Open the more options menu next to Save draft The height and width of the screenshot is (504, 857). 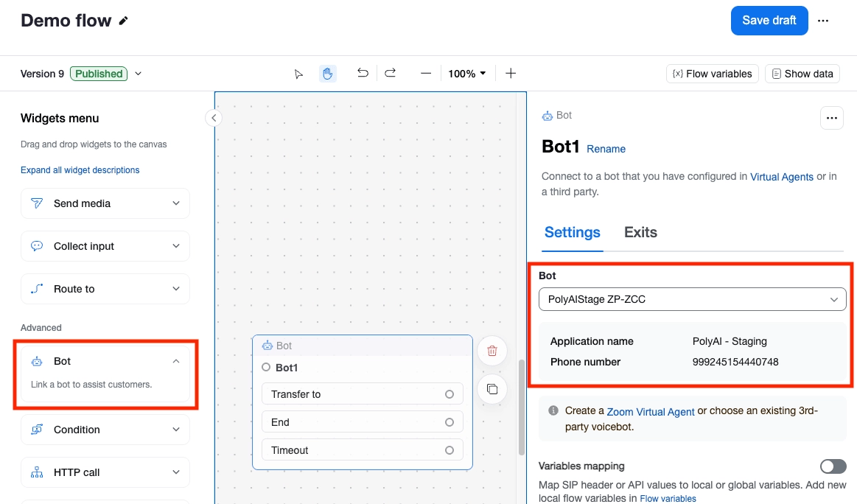[822, 21]
